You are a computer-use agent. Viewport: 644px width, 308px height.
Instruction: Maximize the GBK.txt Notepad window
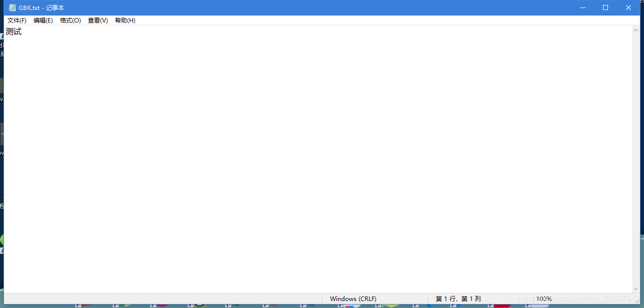coord(605,8)
